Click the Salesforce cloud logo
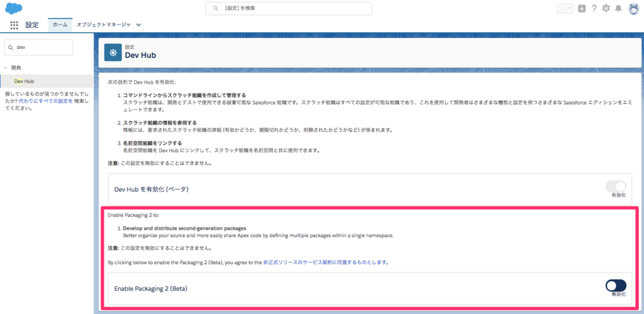 14,8
